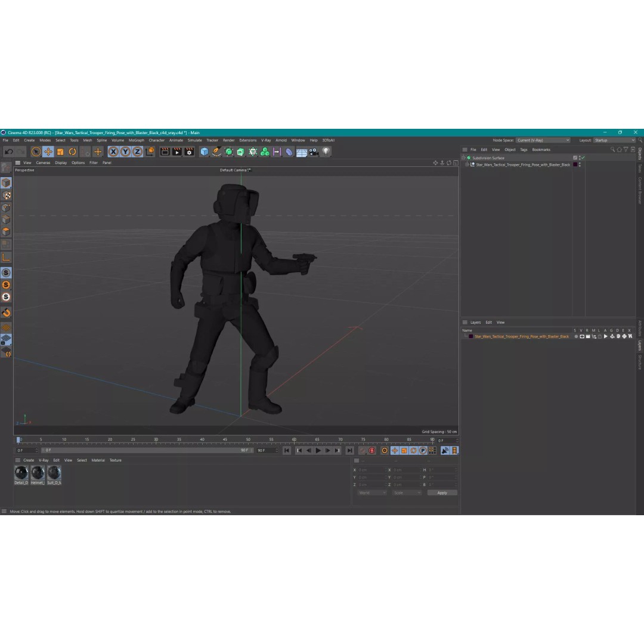
Task: Click the Play Forward button
Action: pos(318,451)
